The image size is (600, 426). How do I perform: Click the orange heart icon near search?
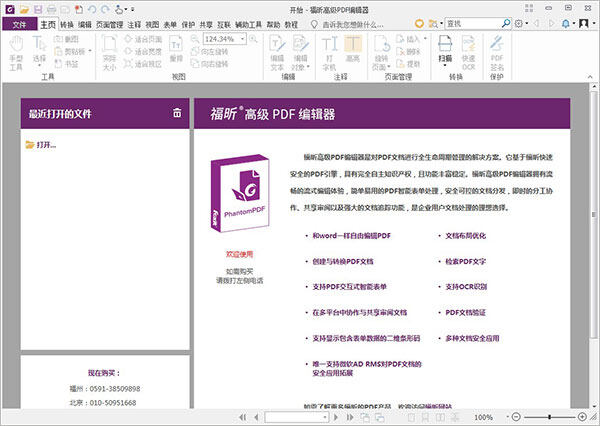coord(419,24)
